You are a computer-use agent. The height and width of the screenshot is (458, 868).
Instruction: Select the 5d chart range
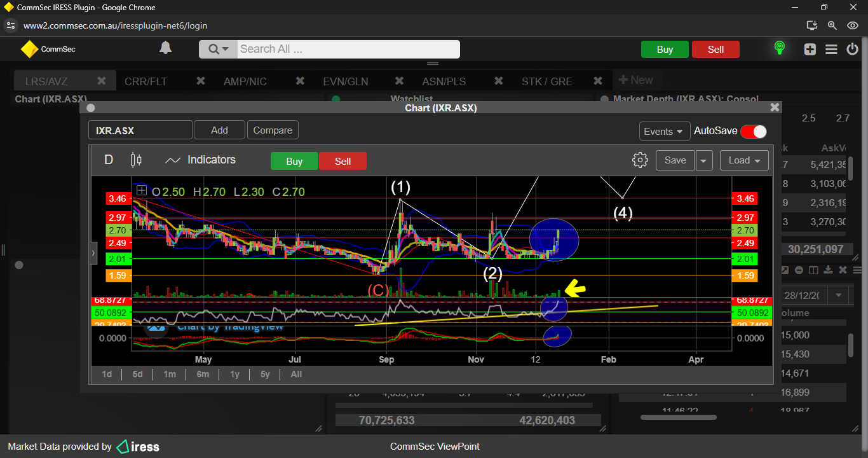coord(137,374)
